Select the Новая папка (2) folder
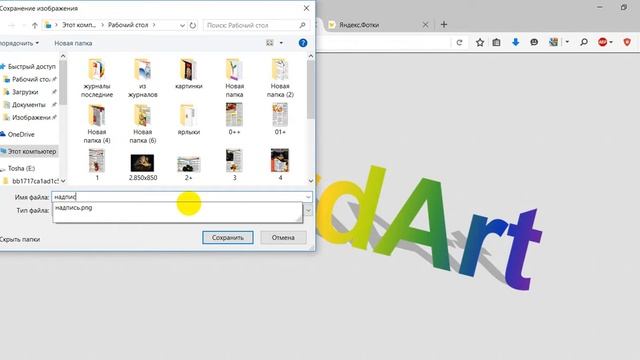The height and width of the screenshot is (360, 640). click(280, 78)
